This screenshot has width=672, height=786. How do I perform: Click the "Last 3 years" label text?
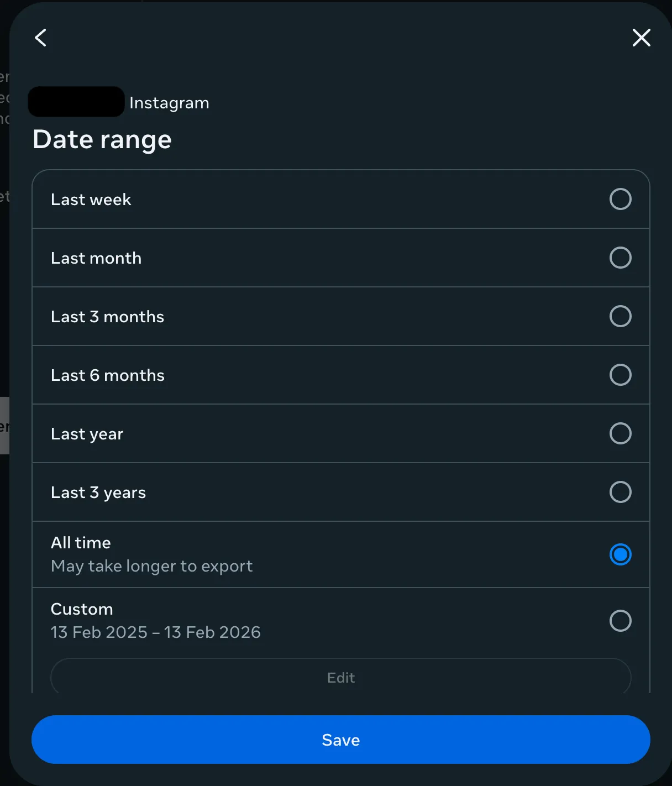pos(98,492)
